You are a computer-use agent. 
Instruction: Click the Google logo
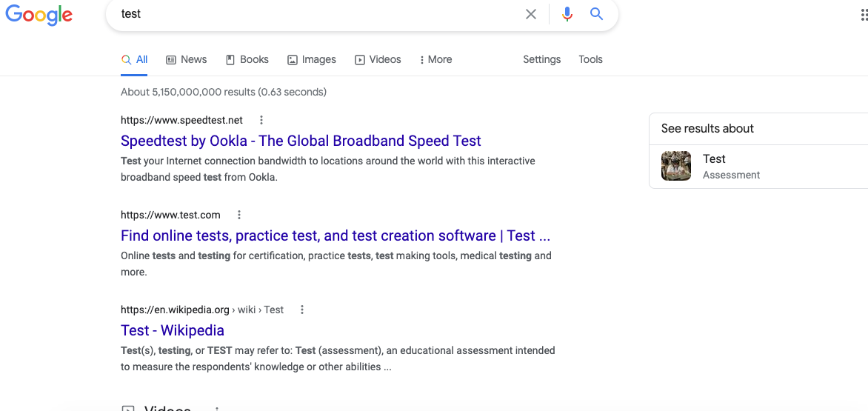coord(39,15)
